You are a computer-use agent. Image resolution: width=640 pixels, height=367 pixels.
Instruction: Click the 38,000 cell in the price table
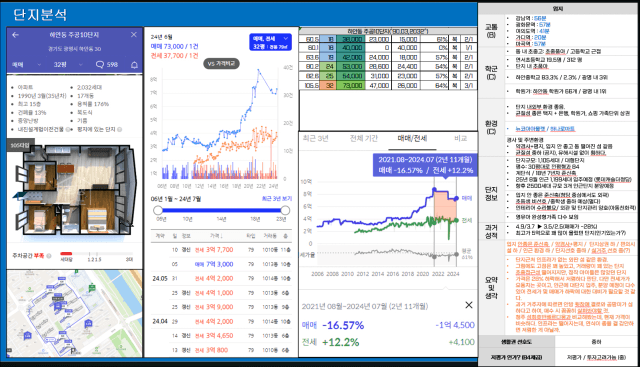pos(350,39)
